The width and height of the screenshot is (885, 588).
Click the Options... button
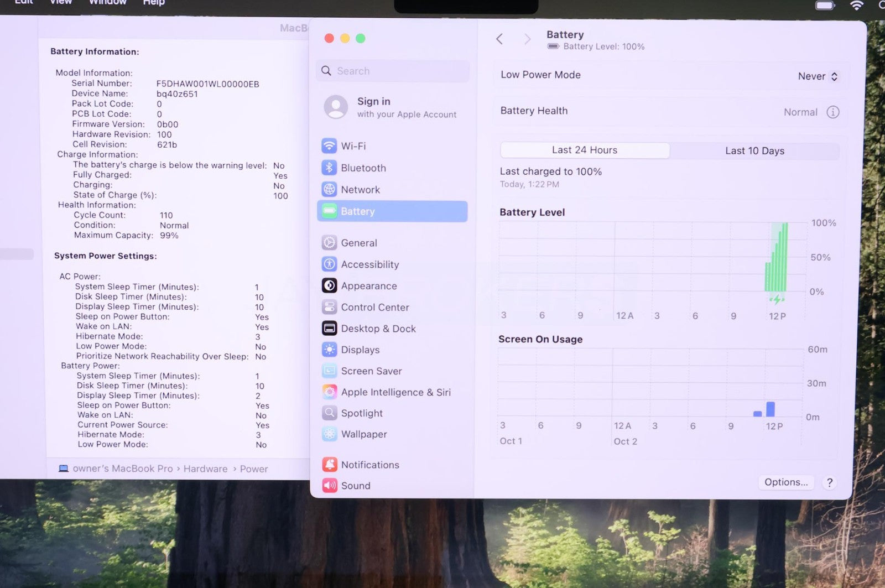785,482
